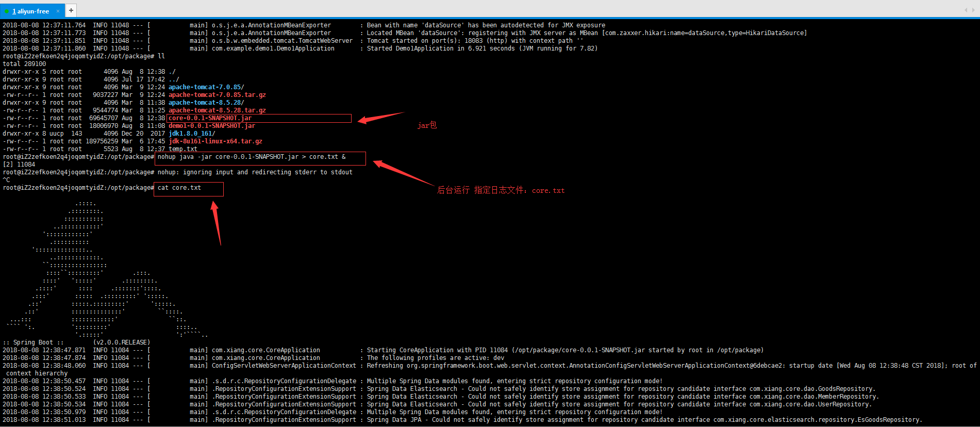
Task: Click 'Located MBean dataSource' log message
Action: pos(587,33)
